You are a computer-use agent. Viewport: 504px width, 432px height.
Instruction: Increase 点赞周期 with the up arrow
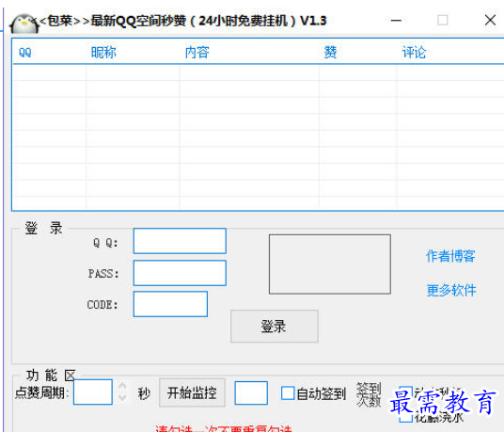pyautogui.click(x=122, y=386)
